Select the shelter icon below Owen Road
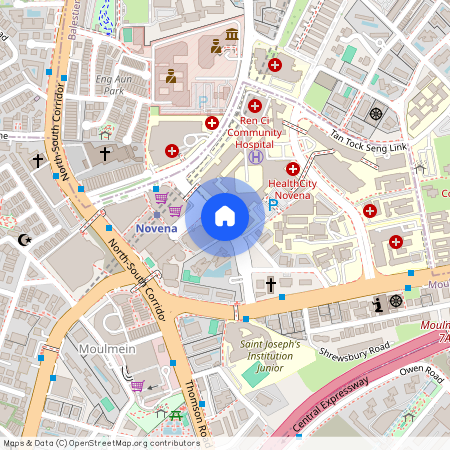The image size is (450, 450). click(409, 417)
